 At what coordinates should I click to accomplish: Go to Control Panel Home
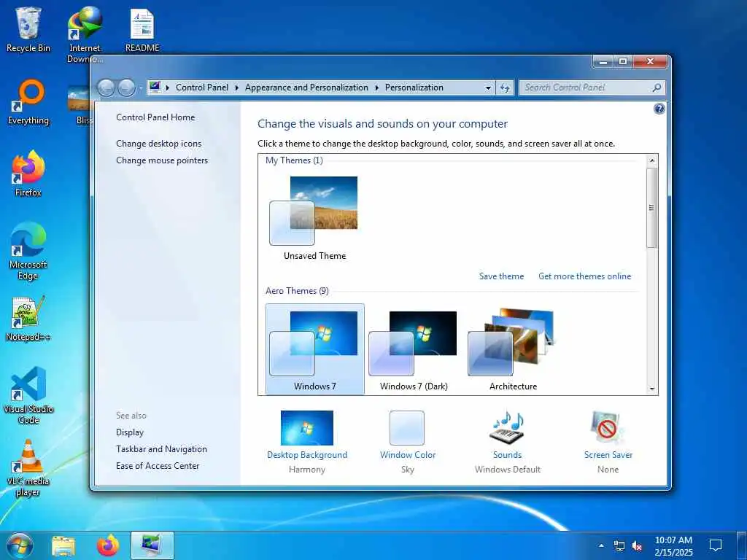(x=155, y=117)
